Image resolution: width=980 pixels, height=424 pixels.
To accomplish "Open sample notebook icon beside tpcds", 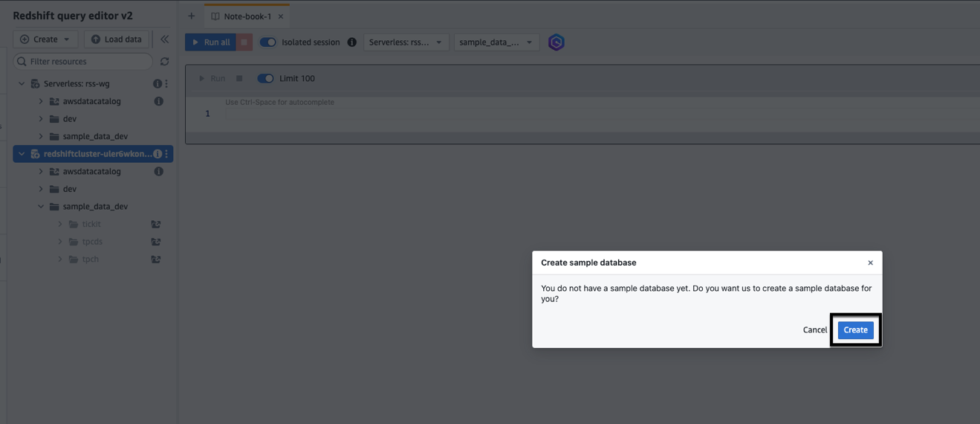I will [x=156, y=242].
